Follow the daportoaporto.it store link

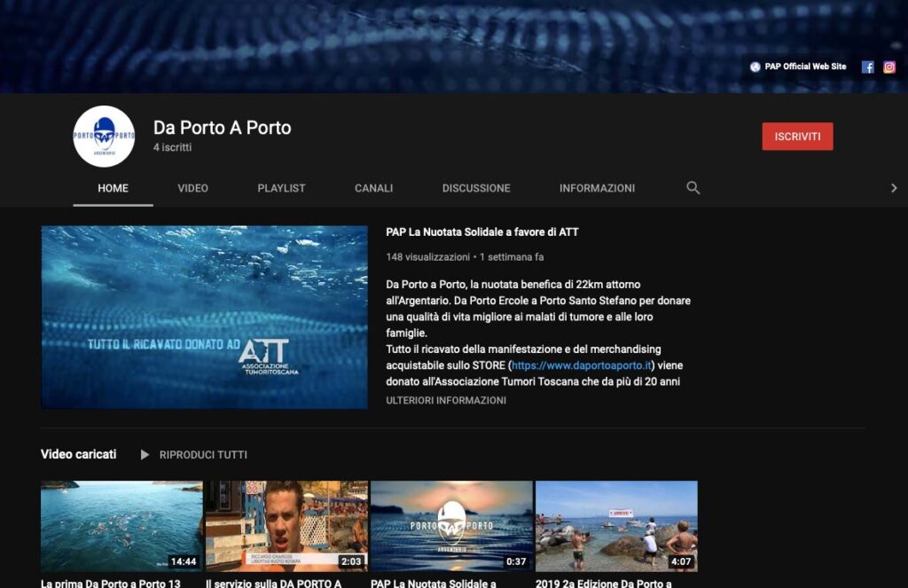tap(582, 365)
